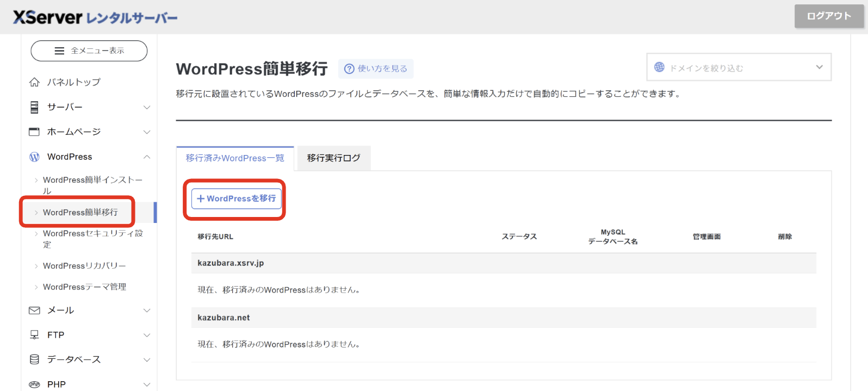Click the WordPress sidebar section label
Viewport: 868px width, 391px height.
coord(70,157)
